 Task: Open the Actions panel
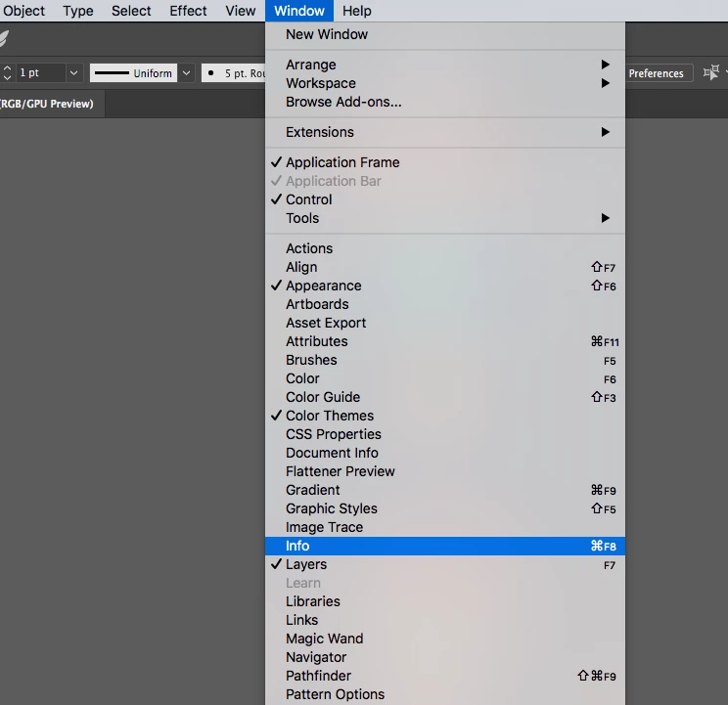[x=445, y=248]
